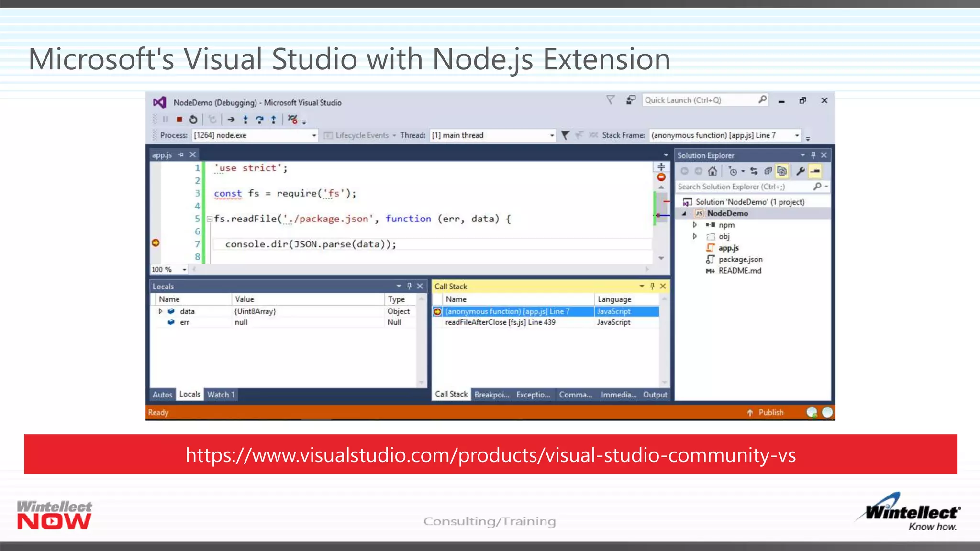The image size is (980, 551).
Task: Click the Value column header in Locals
Action: click(308, 299)
